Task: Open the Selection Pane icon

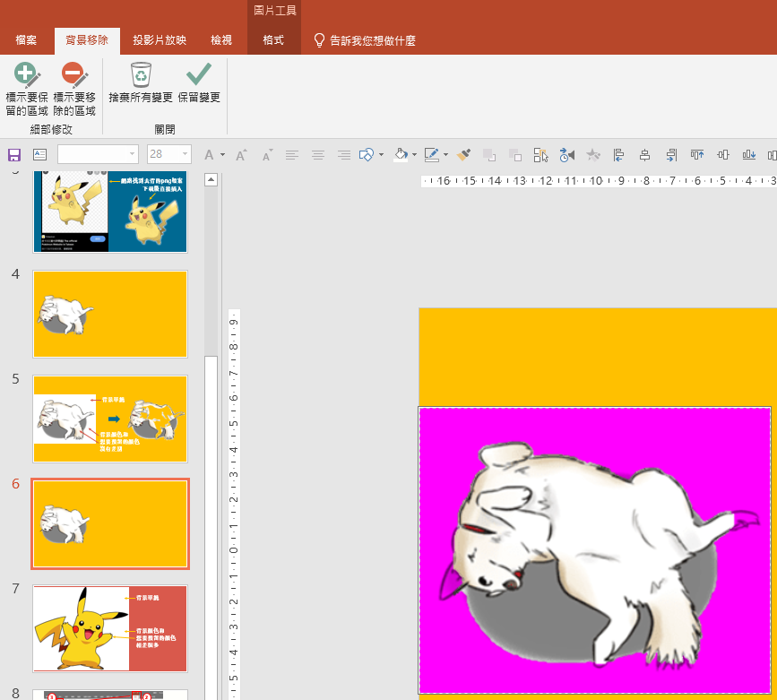Action: click(540, 155)
